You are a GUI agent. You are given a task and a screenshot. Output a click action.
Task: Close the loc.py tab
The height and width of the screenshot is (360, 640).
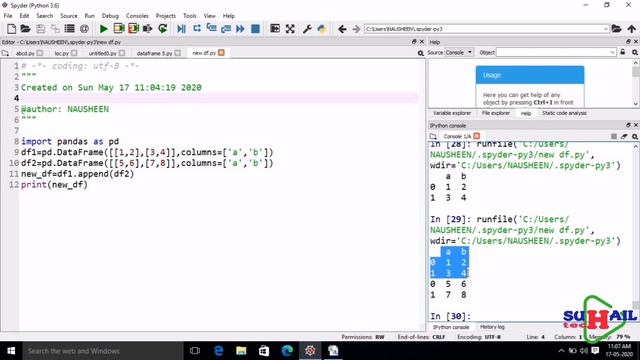[x=74, y=53]
